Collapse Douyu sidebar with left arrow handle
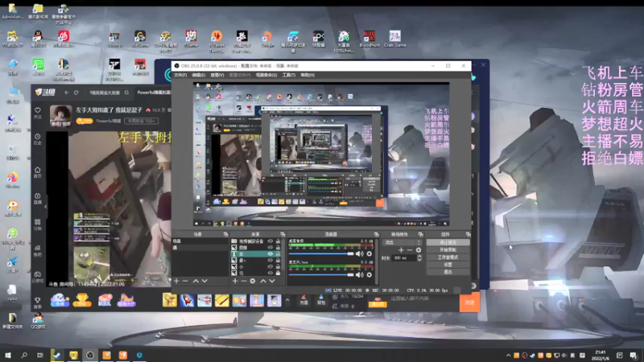 tap(46, 207)
